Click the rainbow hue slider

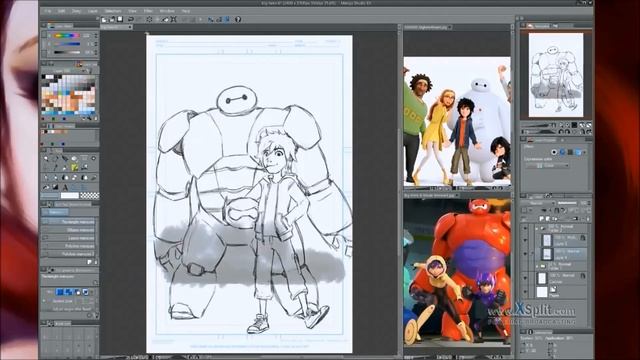coord(67,36)
